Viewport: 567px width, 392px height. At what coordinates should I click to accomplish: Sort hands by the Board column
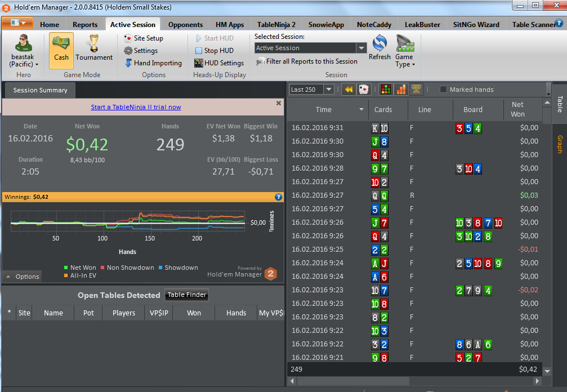pos(473,109)
